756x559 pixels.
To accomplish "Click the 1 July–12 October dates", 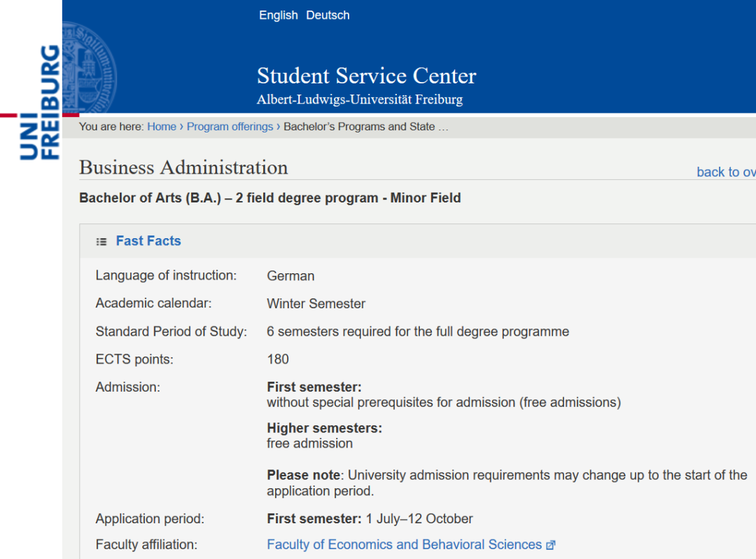I will tap(419, 519).
